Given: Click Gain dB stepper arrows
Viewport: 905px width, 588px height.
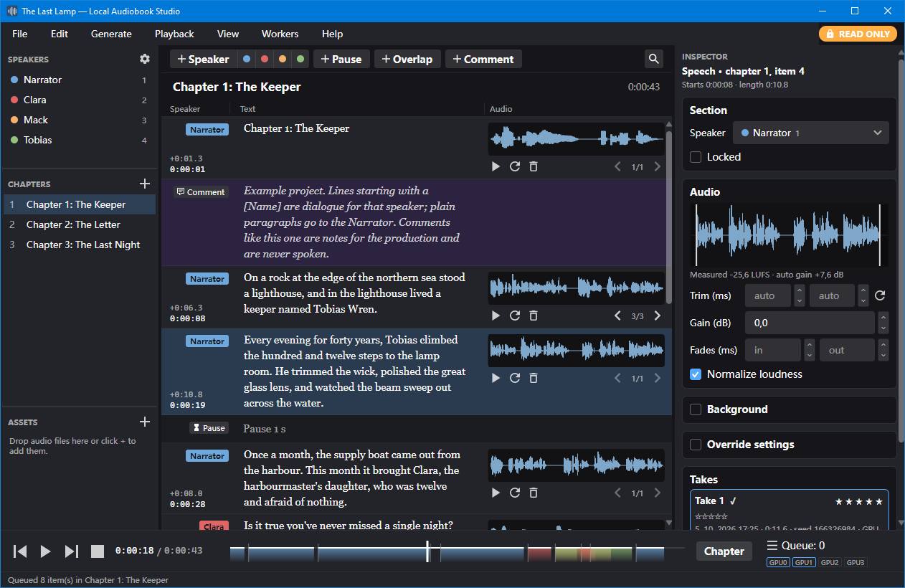Looking at the screenshot, I should click(x=883, y=323).
